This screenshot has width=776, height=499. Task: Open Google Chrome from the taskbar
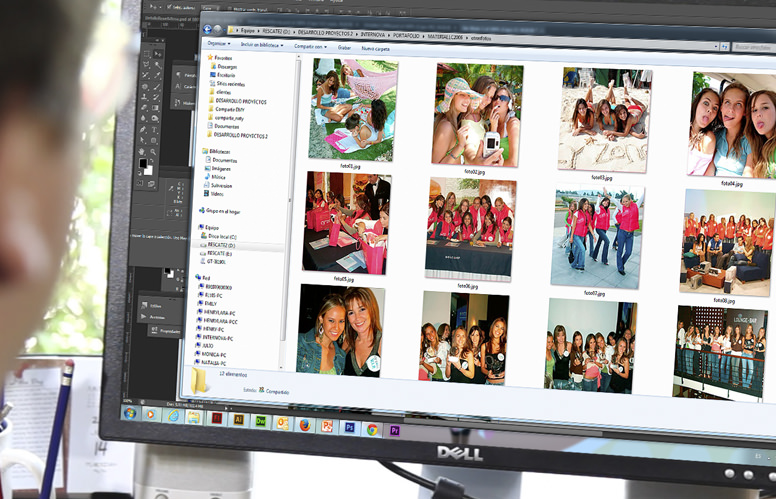click(372, 429)
